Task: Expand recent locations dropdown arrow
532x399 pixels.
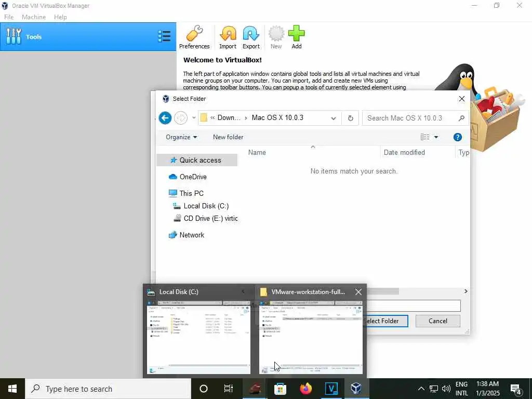Action: point(194,118)
